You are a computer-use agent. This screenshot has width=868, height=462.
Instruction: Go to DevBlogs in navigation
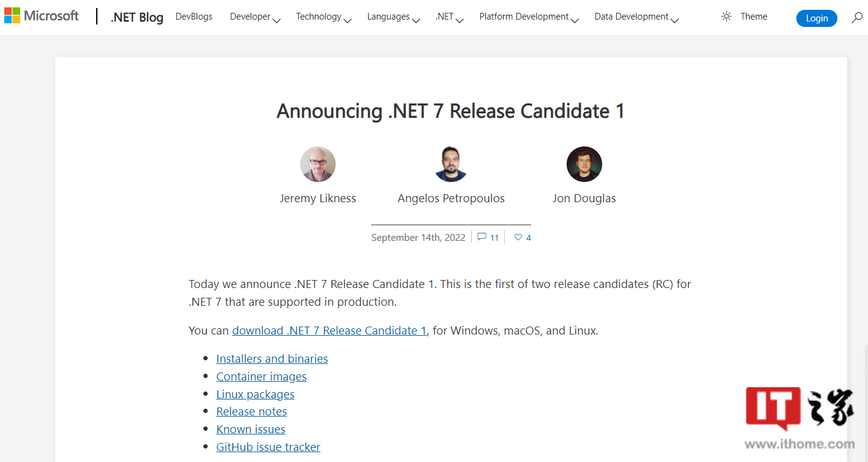click(194, 17)
